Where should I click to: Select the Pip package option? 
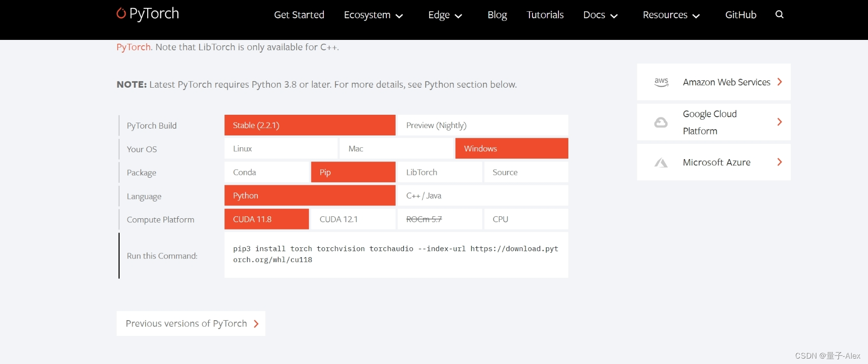[353, 172]
